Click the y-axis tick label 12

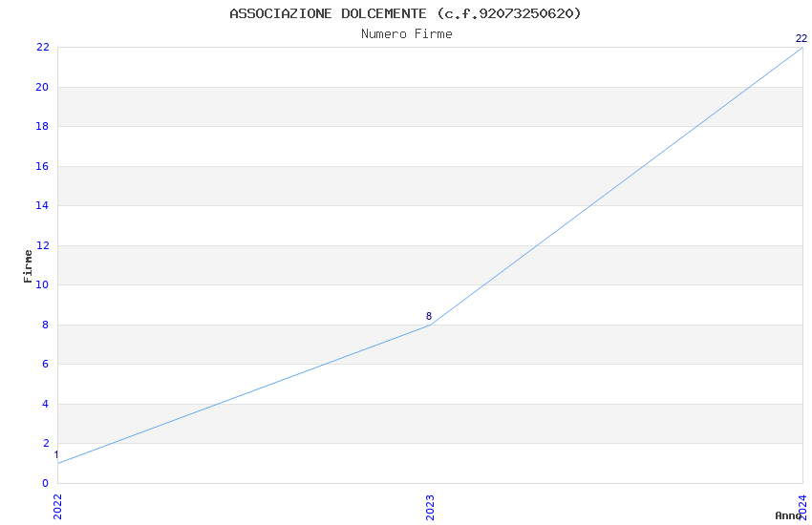[x=42, y=245]
